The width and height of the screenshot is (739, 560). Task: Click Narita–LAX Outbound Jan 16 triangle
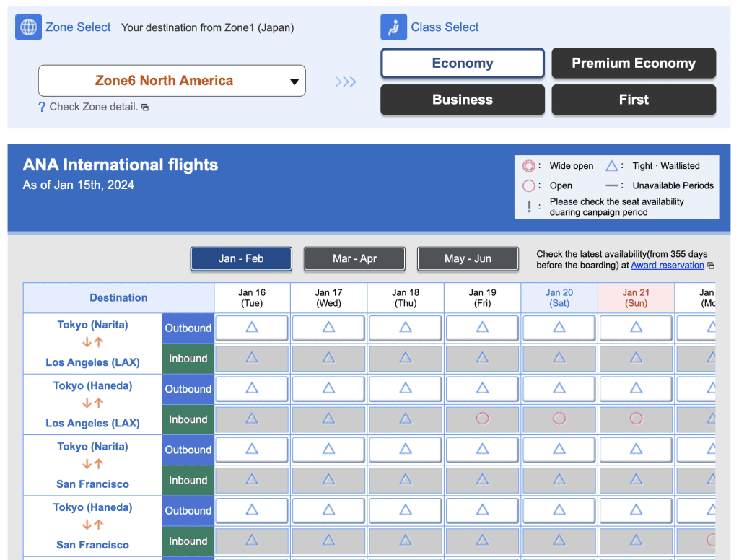(252, 327)
